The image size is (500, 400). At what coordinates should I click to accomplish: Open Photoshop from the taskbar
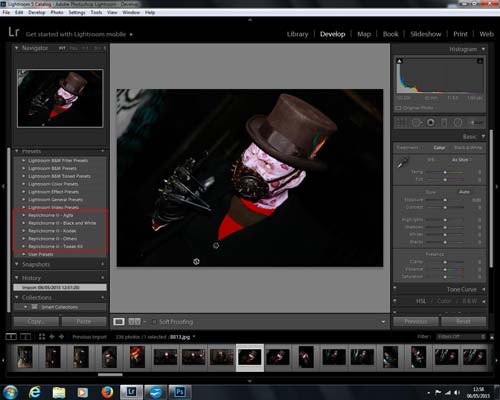180,392
